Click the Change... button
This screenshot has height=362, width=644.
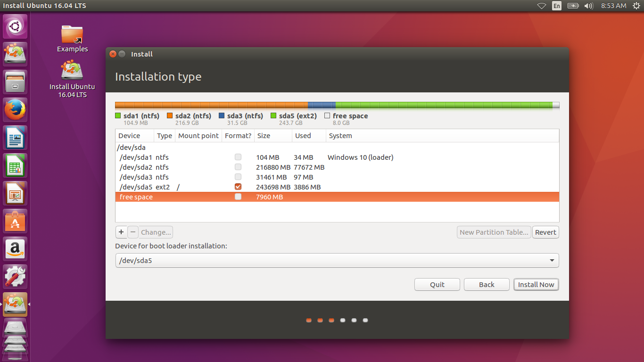click(x=156, y=232)
